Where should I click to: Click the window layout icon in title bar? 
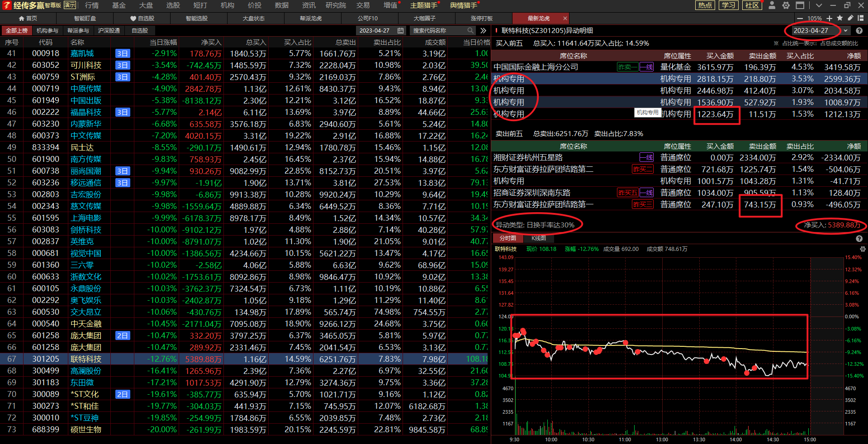tap(800, 5)
